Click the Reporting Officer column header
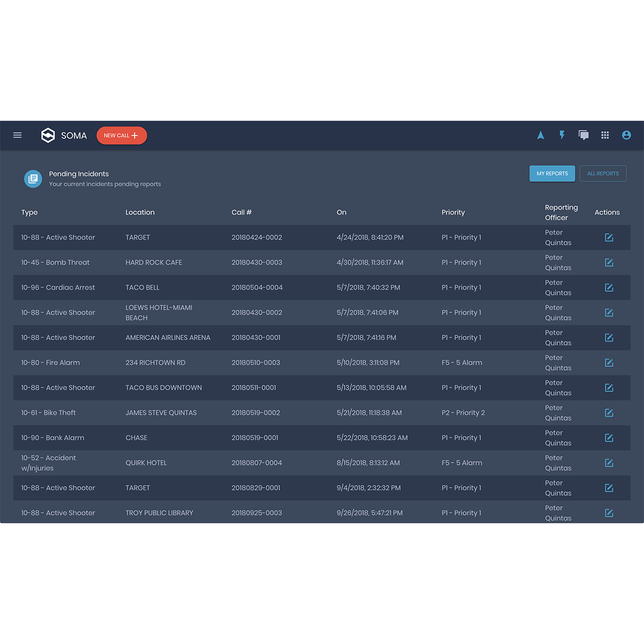644x644 pixels. coord(561,213)
